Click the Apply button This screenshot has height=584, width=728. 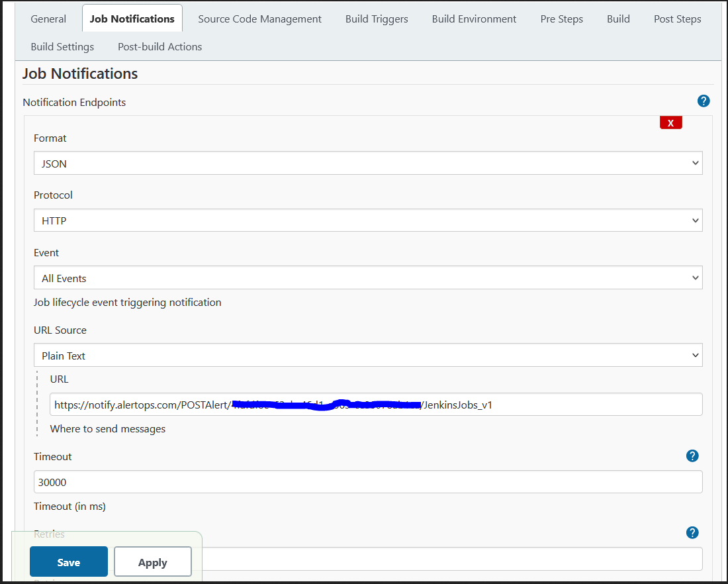pyautogui.click(x=153, y=562)
